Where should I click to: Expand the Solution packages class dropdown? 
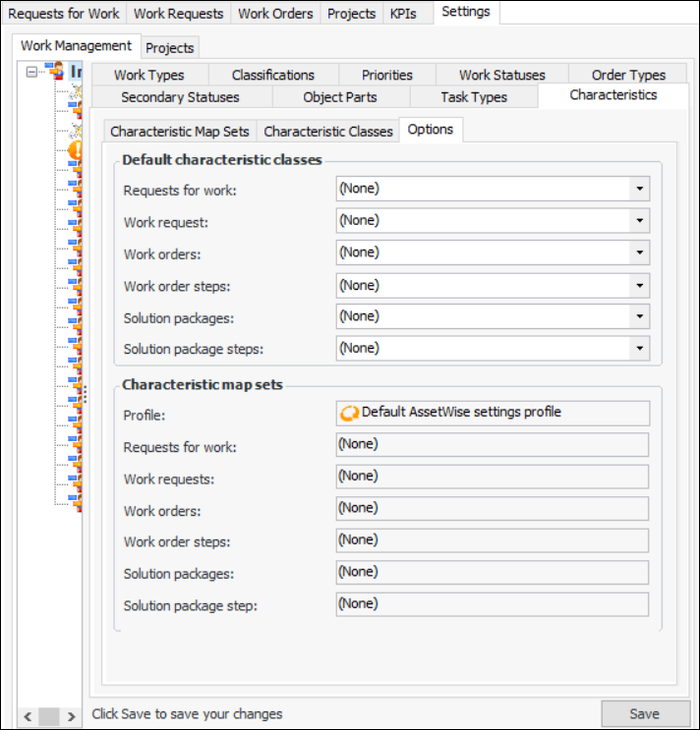[x=639, y=316]
